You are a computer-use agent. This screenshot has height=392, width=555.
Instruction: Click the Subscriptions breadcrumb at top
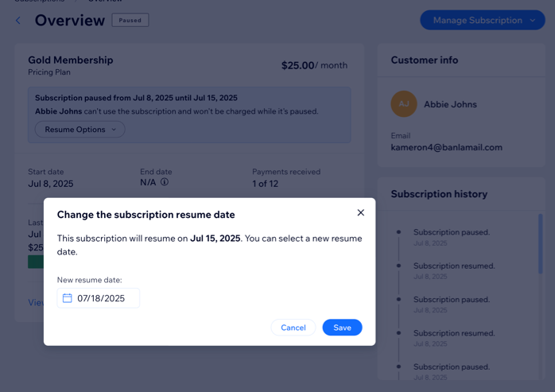pyautogui.click(x=40, y=2)
